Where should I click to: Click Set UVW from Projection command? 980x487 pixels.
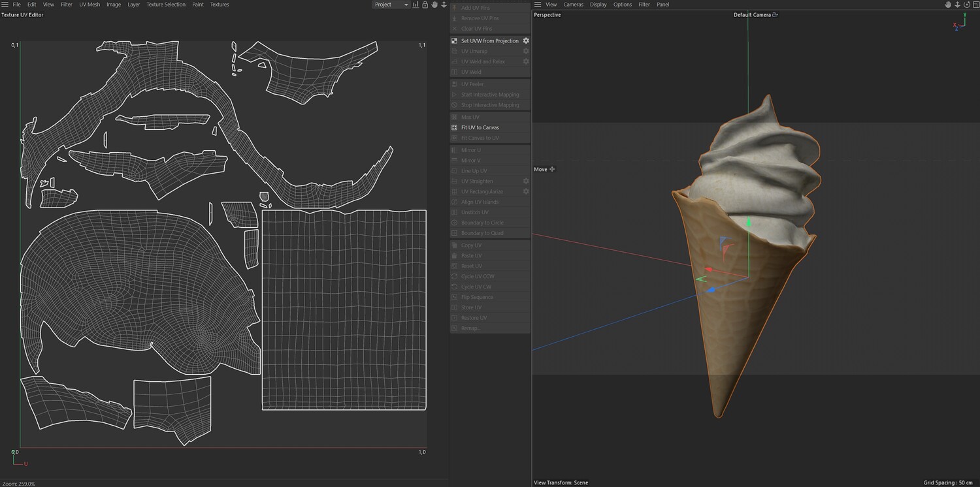489,40
